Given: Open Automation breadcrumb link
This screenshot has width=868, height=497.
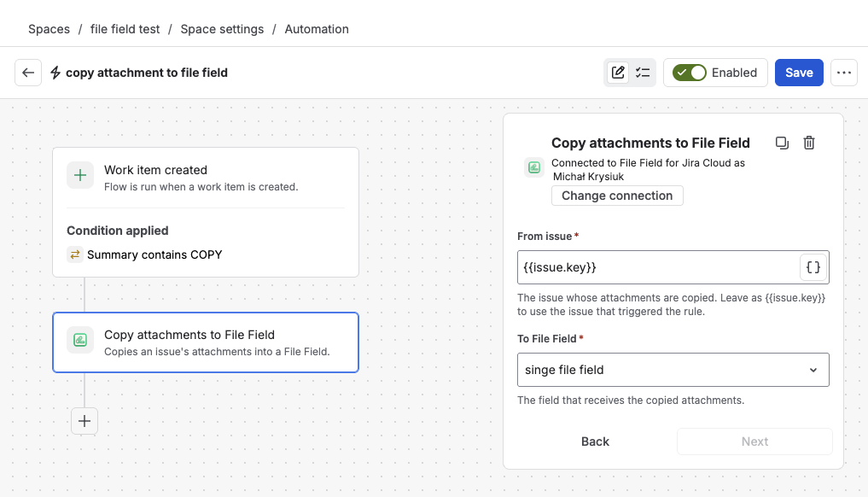Looking at the screenshot, I should tap(317, 29).
